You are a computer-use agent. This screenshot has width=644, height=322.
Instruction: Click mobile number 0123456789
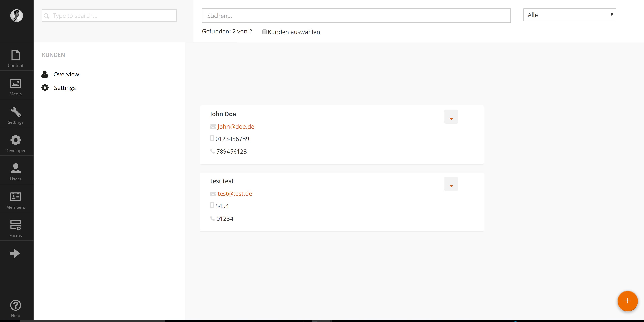[x=232, y=139]
